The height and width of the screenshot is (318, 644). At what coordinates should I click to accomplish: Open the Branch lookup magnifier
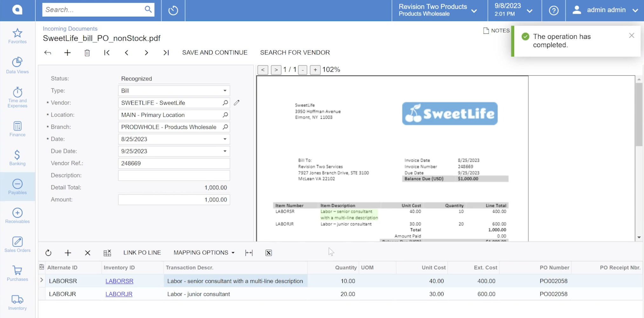pos(225,127)
